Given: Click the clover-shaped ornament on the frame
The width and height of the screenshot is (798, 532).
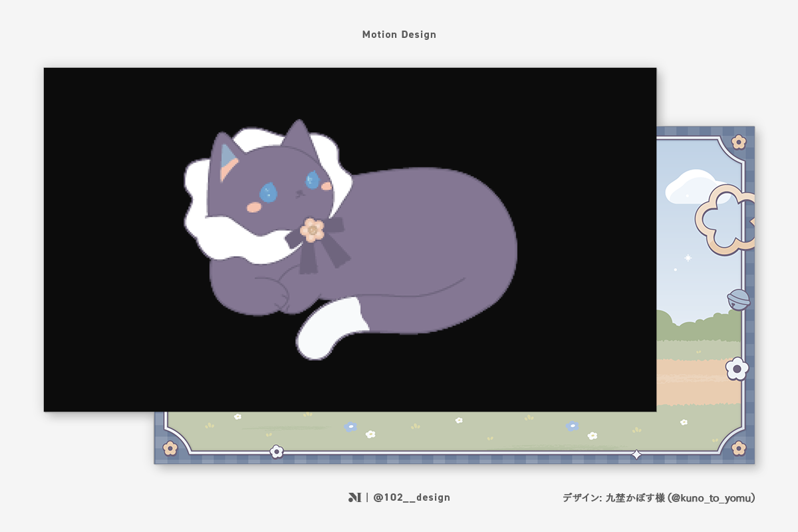Looking at the screenshot, I should pos(722,219).
